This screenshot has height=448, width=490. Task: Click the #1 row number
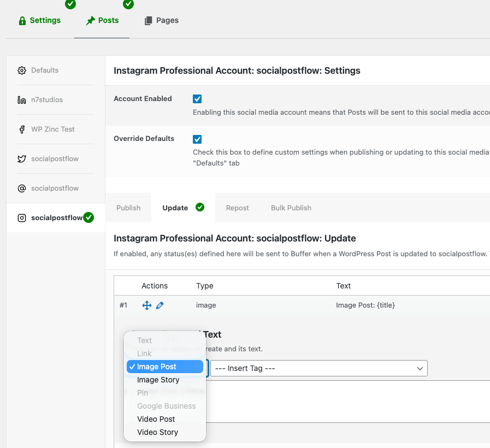tap(123, 305)
